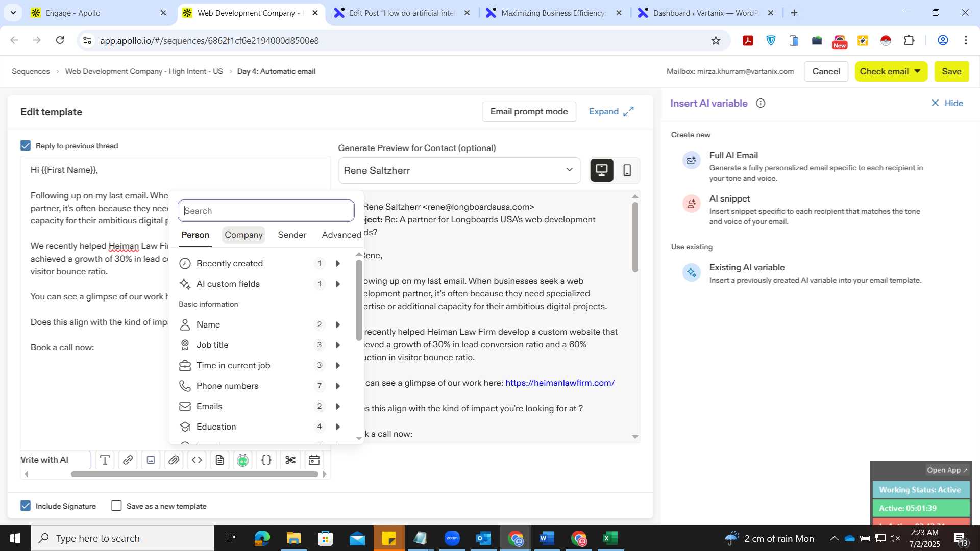Click the Save button
980x551 pixels.
[x=951, y=71]
